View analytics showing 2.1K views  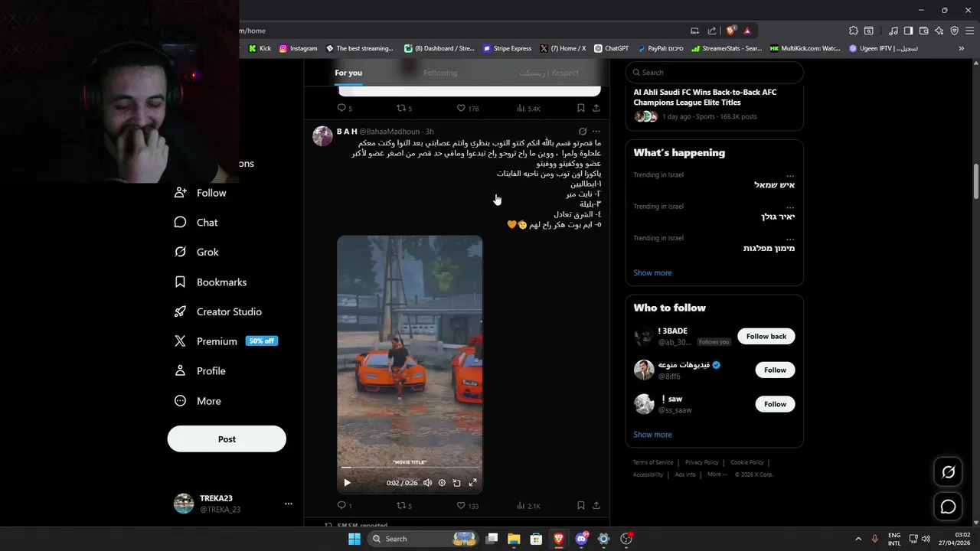(x=528, y=505)
